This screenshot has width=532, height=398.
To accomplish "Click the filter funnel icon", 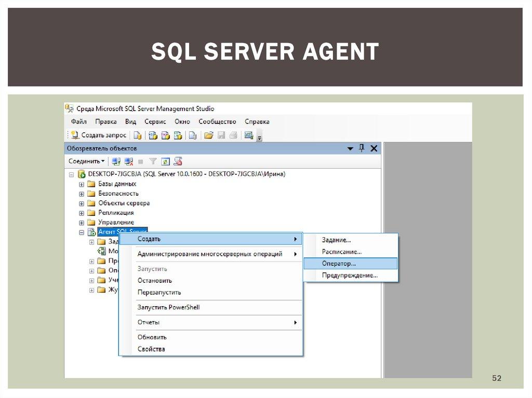I will (x=153, y=161).
